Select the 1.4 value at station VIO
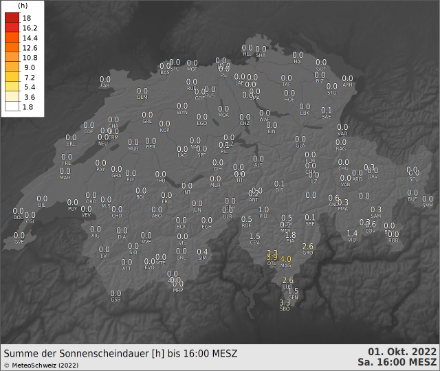 click(352, 233)
